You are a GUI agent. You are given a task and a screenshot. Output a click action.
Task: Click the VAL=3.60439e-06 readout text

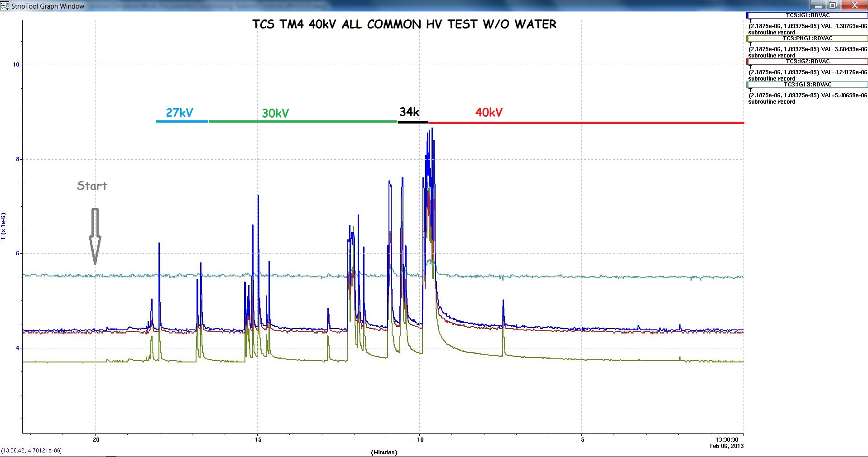pyautogui.click(x=844, y=49)
